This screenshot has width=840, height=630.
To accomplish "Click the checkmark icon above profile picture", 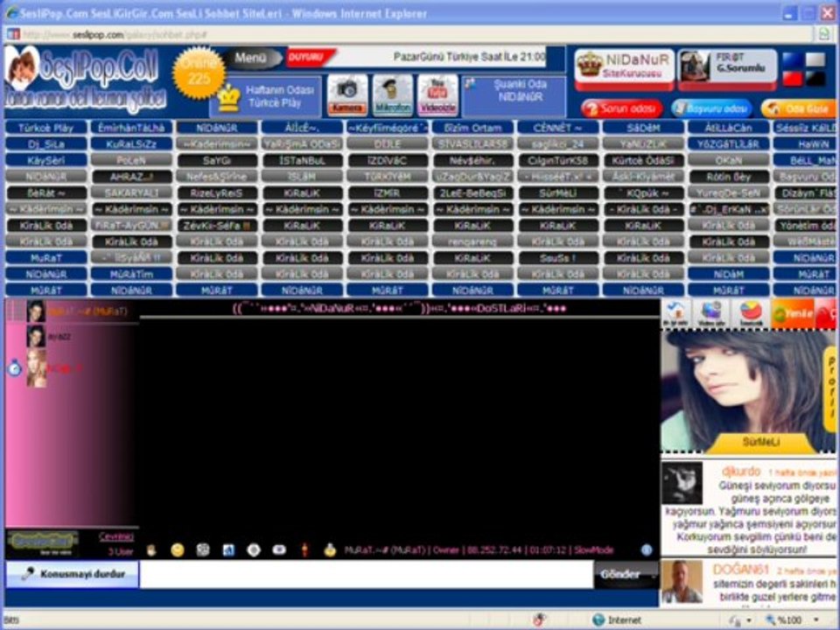I will pos(676,313).
